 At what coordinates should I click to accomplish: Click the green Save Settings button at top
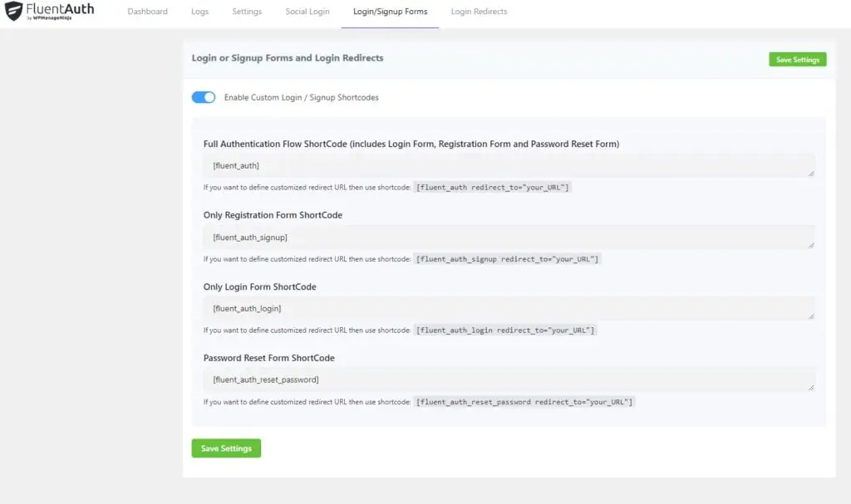click(797, 59)
